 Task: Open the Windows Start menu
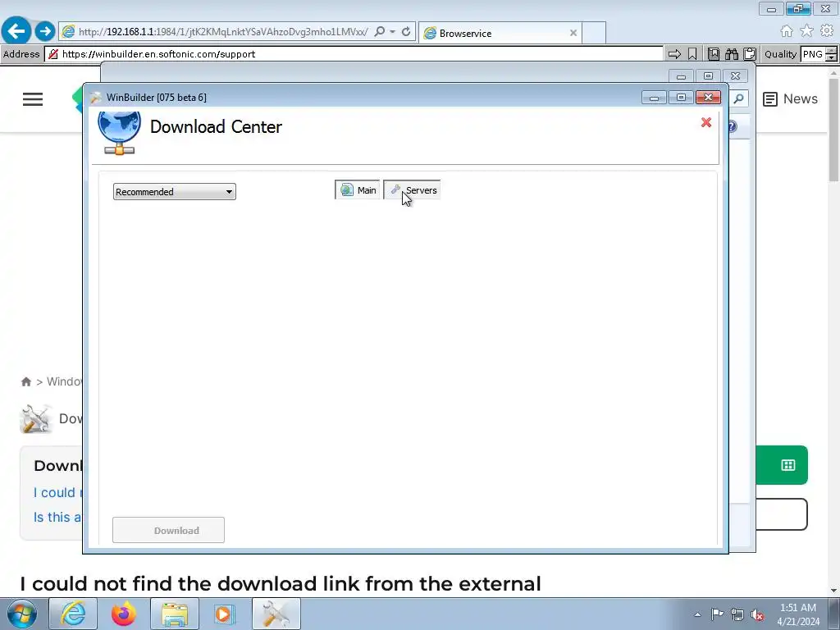[x=22, y=614]
